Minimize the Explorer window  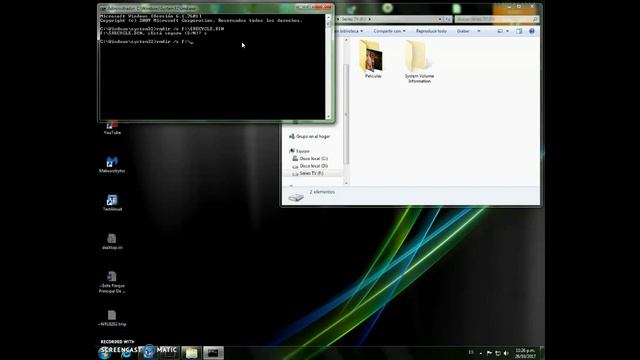509,7
